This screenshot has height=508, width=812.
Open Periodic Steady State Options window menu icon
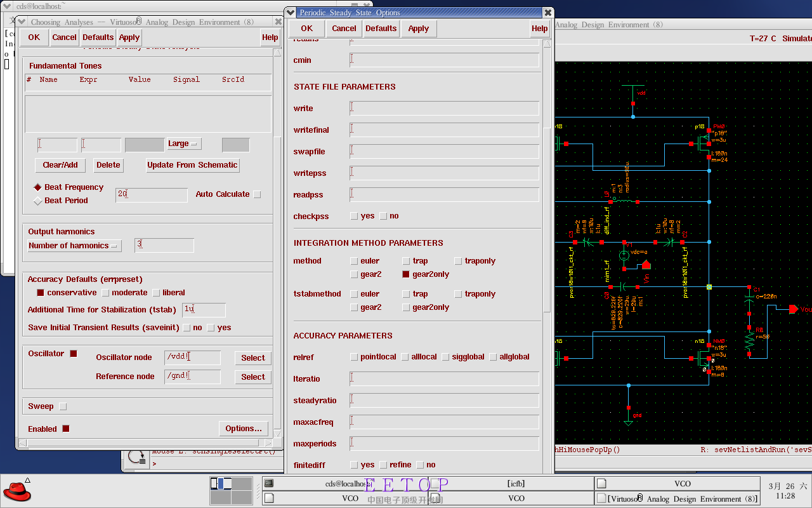pos(291,12)
